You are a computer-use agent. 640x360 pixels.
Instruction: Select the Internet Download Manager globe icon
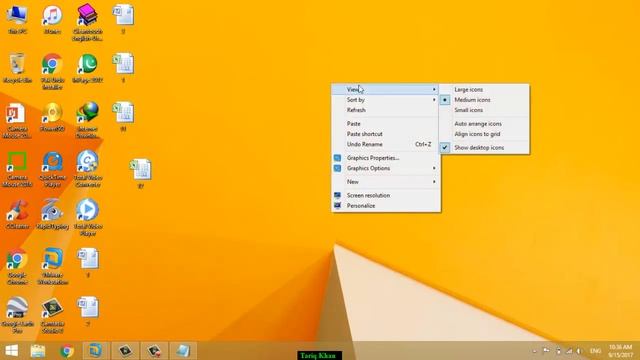87,120
